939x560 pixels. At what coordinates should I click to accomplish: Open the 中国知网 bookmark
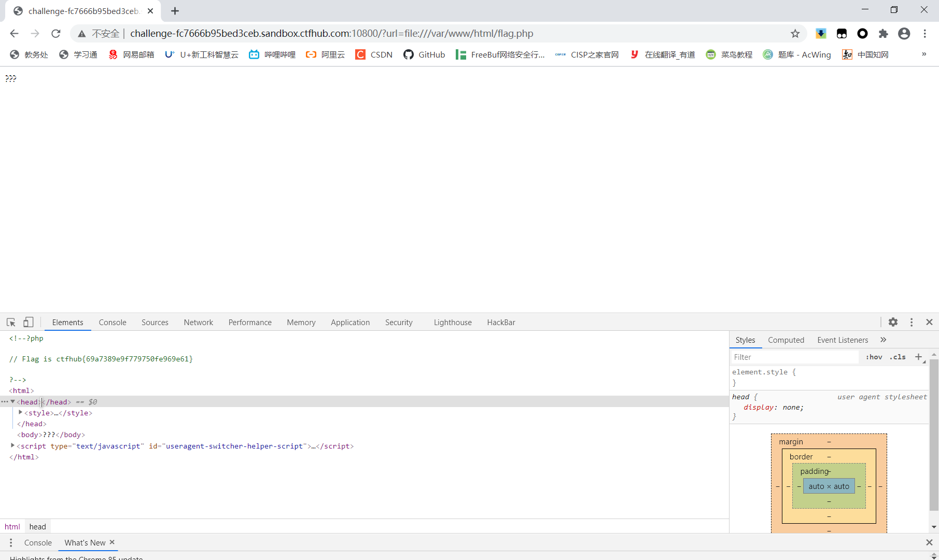(x=865, y=54)
